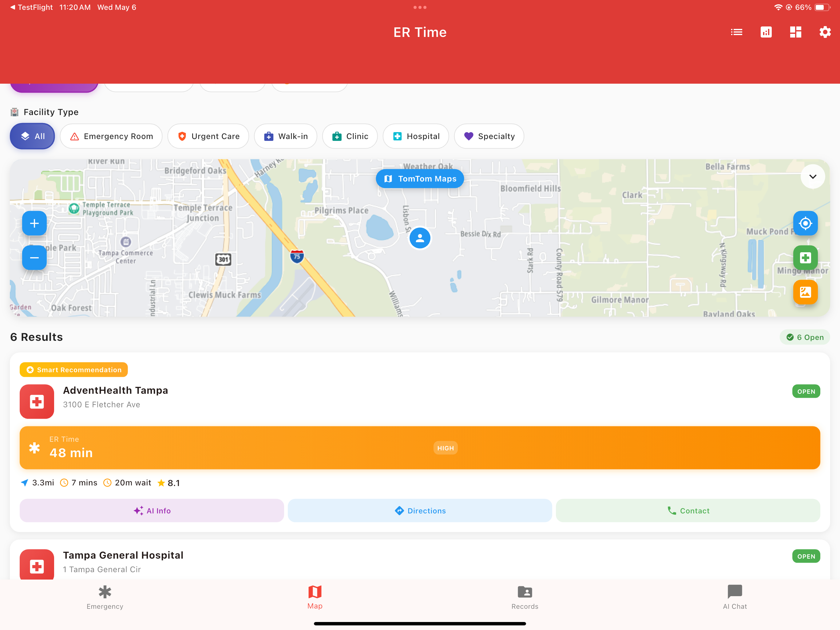Collapse the map with chevron button
840x630 pixels.
pos(813,177)
